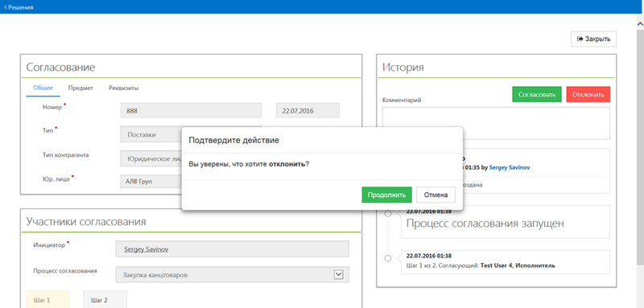Open the Тип dropdown showing Поставки
Viewport: 644px width, 308px height.
pyautogui.click(x=151, y=134)
